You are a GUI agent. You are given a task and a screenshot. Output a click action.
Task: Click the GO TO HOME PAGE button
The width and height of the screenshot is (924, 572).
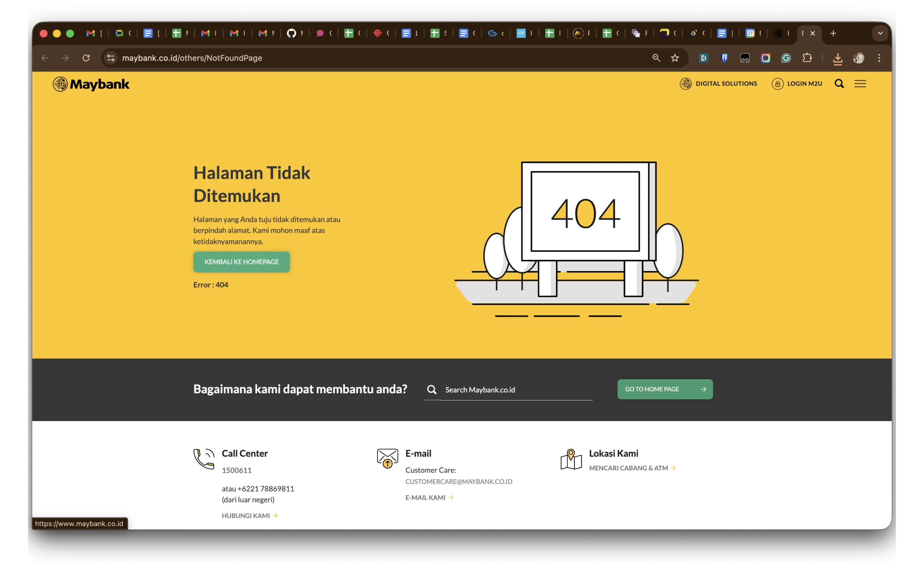(665, 389)
